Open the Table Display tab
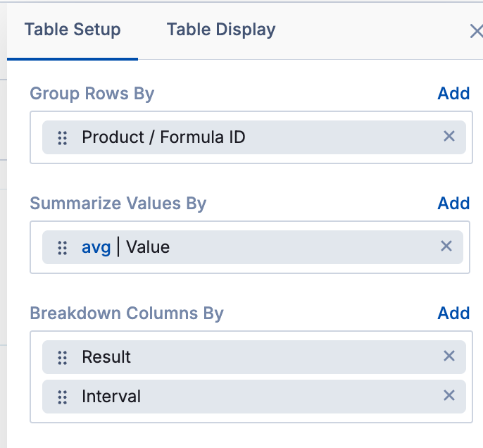This screenshot has height=448, width=483. tap(221, 30)
